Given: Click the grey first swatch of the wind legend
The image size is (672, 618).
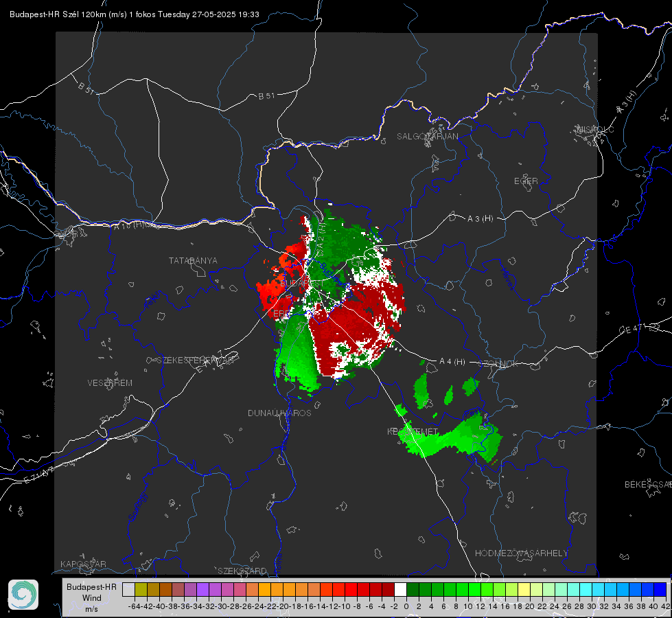Looking at the screenshot, I should tap(128, 589).
